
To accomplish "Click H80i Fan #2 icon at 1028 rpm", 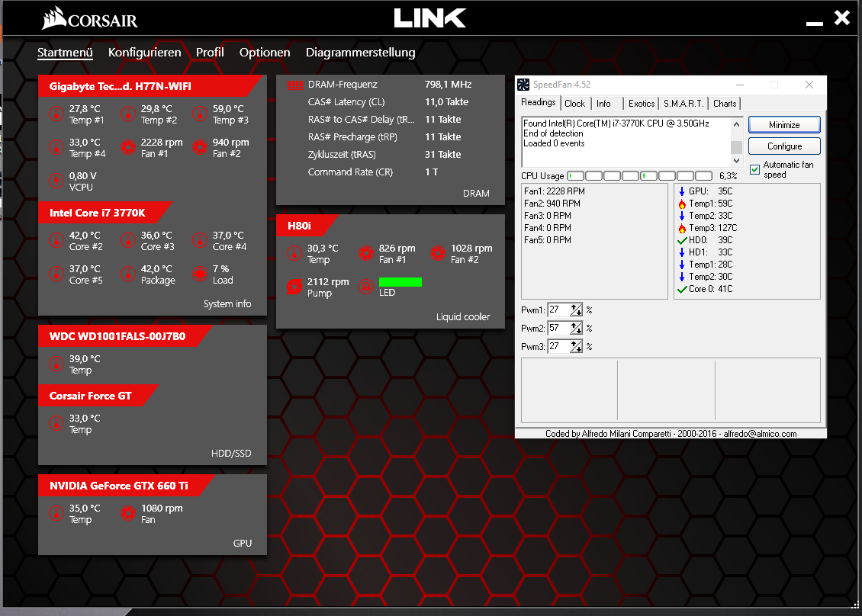I will coord(438,254).
